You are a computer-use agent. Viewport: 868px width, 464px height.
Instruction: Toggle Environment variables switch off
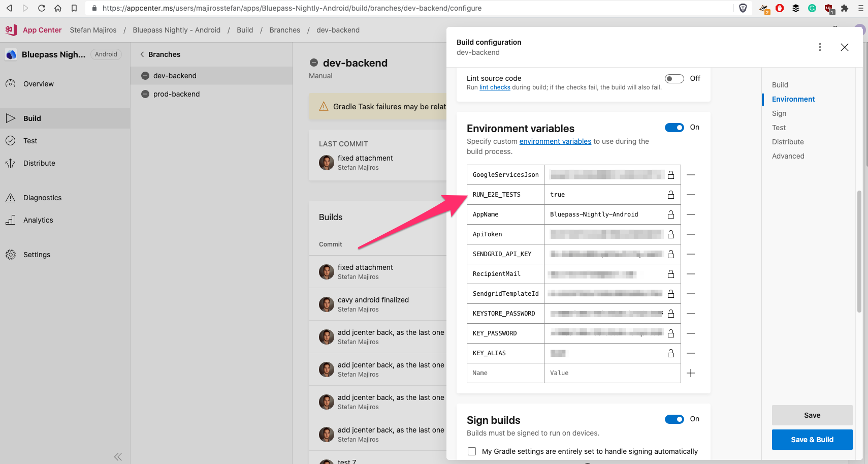click(674, 128)
